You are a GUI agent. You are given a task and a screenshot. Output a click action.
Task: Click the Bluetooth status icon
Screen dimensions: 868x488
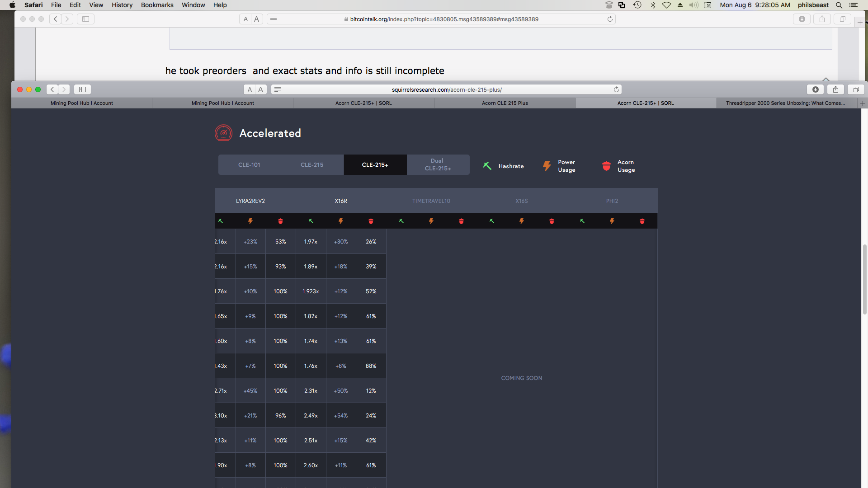tap(652, 5)
